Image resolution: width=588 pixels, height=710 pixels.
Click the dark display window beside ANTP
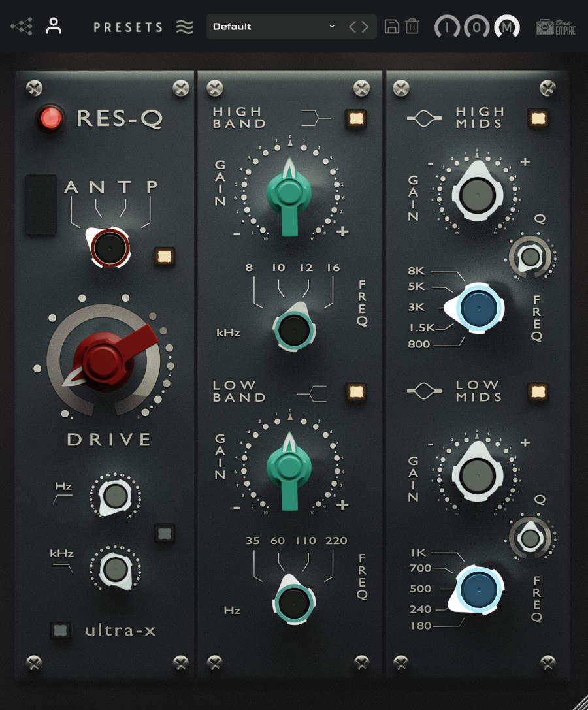[x=41, y=205]
